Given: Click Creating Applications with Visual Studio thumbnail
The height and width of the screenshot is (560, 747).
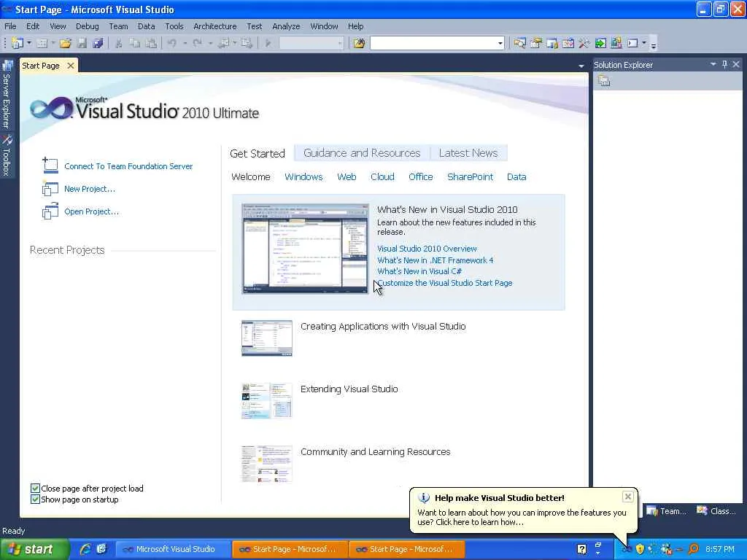Looking at the screenshot, I should 267,338.
